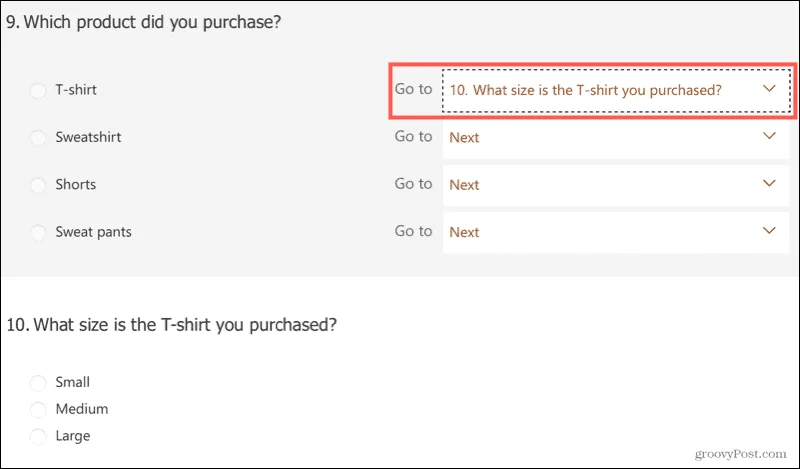The width and height of the screenshot is (800, 469).
Task: Select the T-shirt radio button
Action: [38, 91]
